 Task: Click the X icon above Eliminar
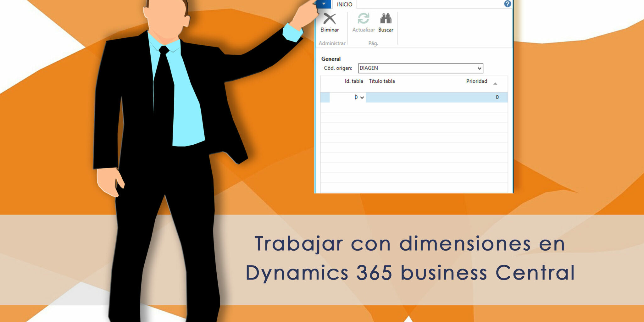pyautogui.click(x=329, y=19)
